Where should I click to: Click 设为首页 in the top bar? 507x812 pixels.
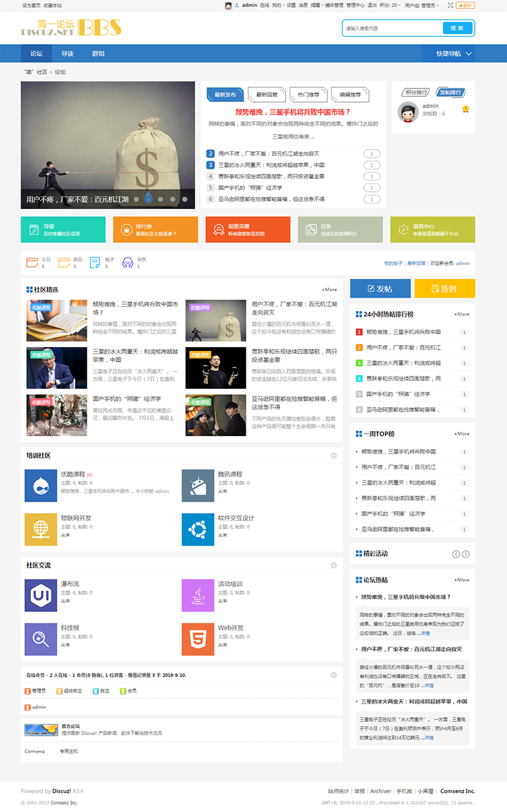31,5
